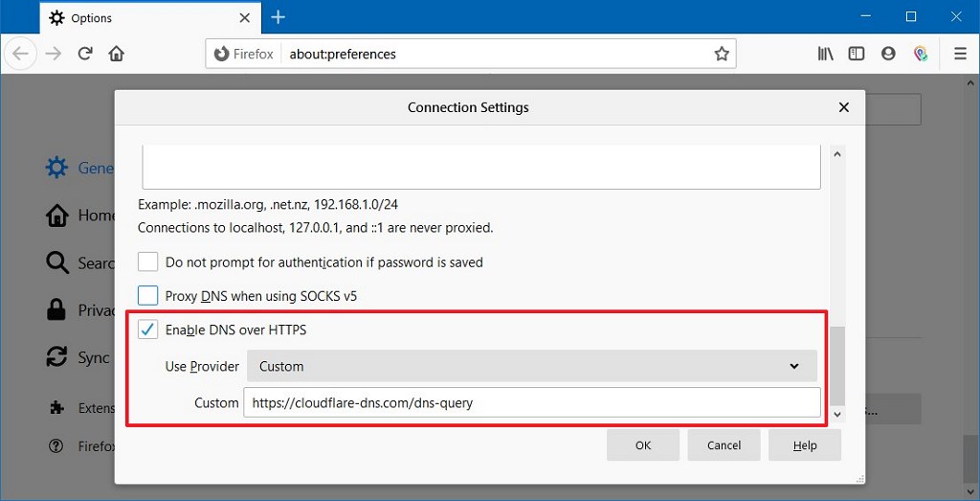Click the reload page icon

click(x=85, y=54)
